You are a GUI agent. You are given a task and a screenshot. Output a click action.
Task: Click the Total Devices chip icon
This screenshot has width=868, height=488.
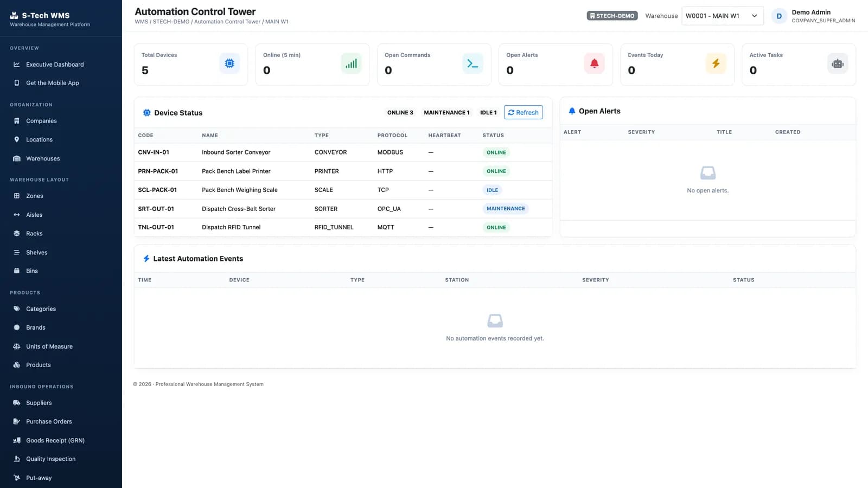click(x=229, y=63)
